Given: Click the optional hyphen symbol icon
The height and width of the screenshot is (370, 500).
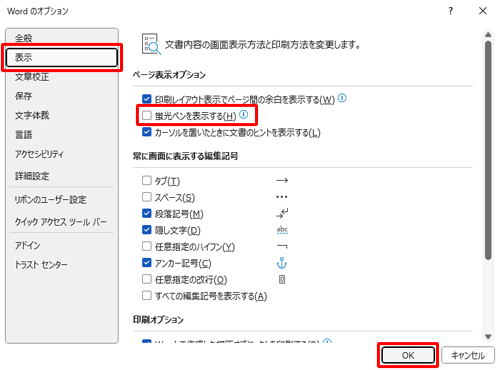Looking at the screenshot, I should pyautogui.click(x=282, y=247).
